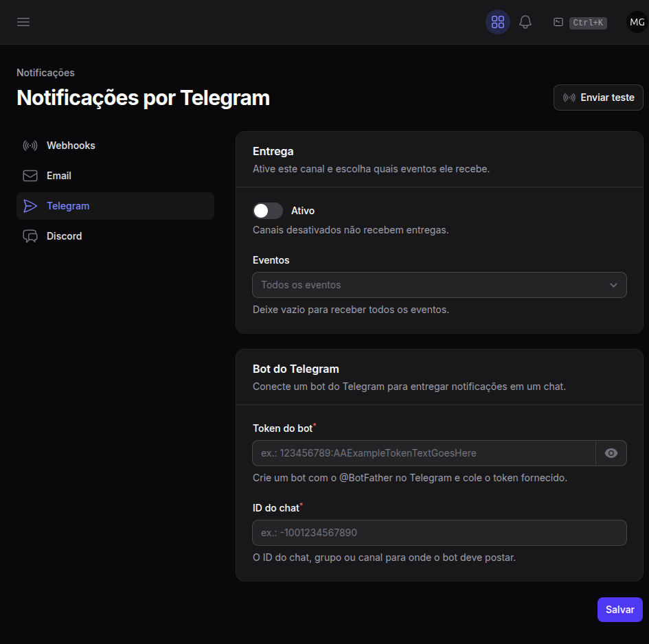Toggle the Ativo switch on

(268, 211)
